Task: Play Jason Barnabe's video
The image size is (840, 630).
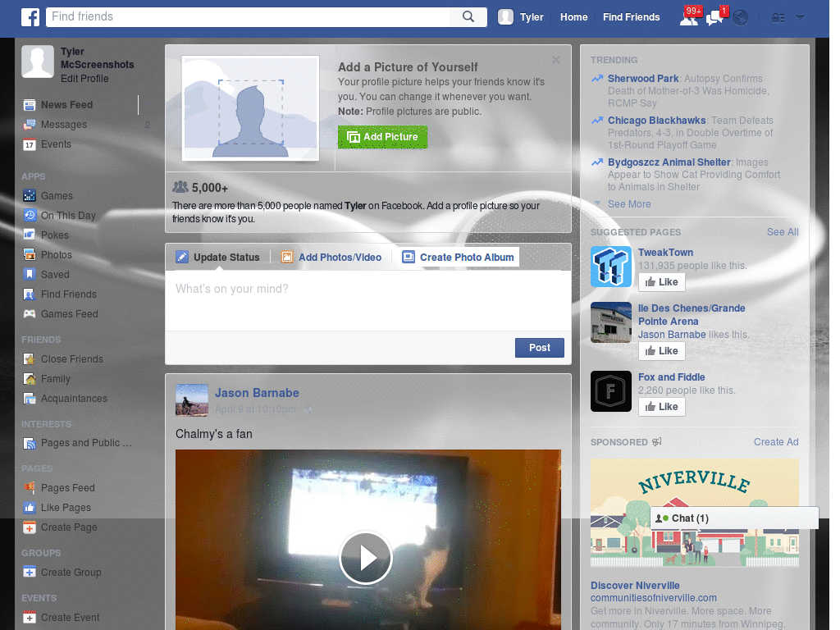Action: (x=366, y=558)
